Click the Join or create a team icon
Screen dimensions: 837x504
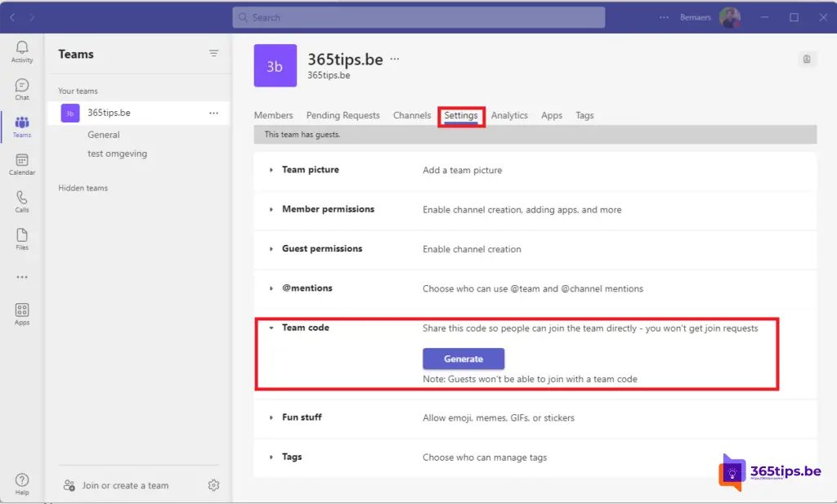(x=69, y=485)
